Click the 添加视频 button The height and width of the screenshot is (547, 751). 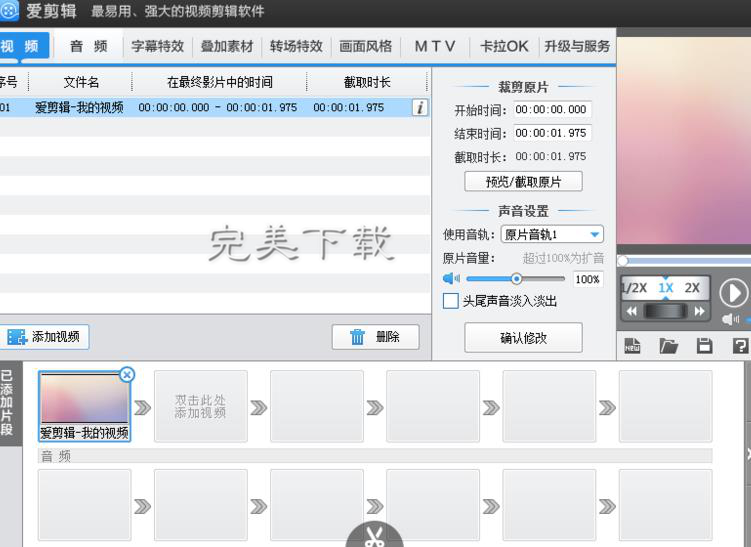[44, 337]
